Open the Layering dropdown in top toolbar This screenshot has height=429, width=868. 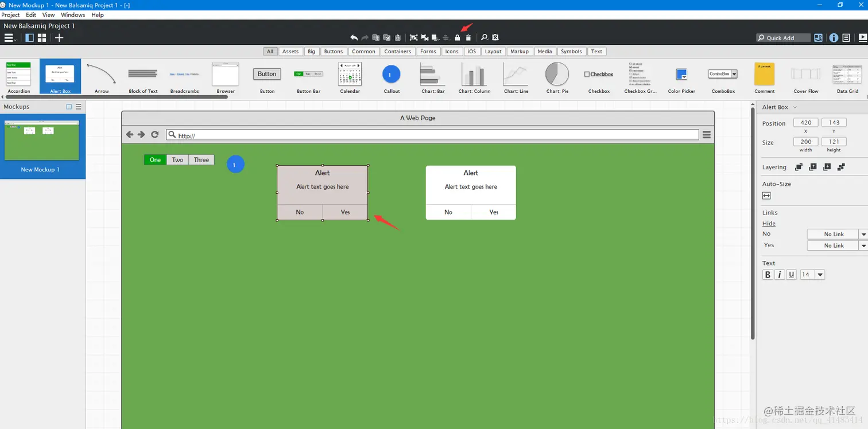pyautogui.click(x=436, y=37)
